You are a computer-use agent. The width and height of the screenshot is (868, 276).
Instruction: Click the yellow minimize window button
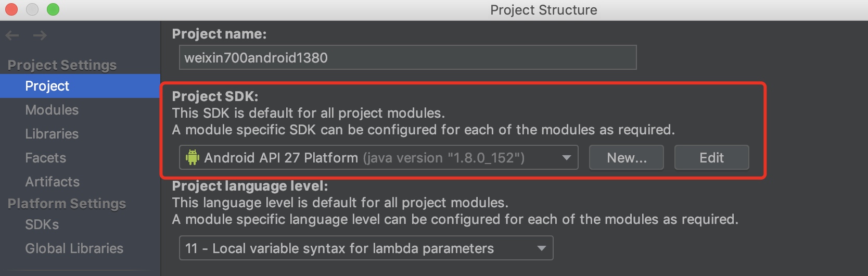pos(32,9)
